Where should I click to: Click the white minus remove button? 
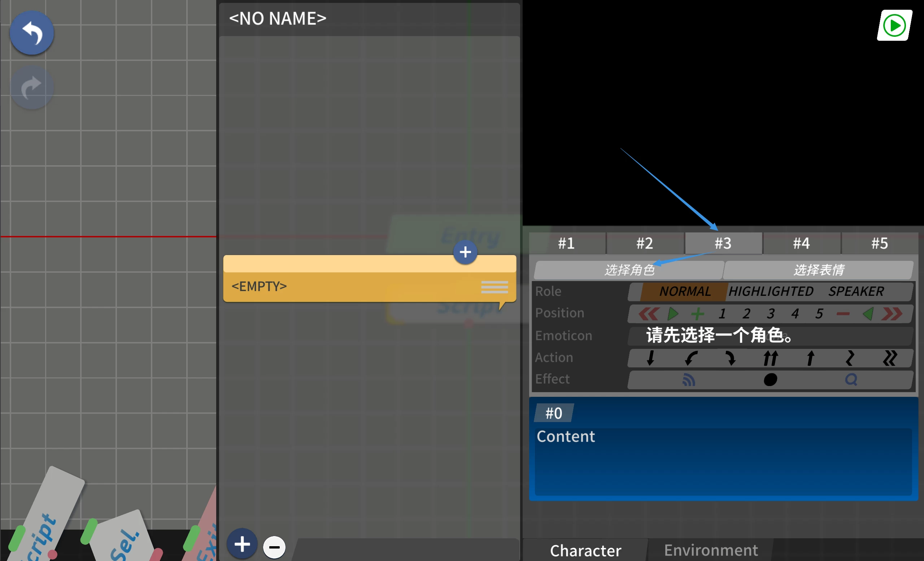274,547
